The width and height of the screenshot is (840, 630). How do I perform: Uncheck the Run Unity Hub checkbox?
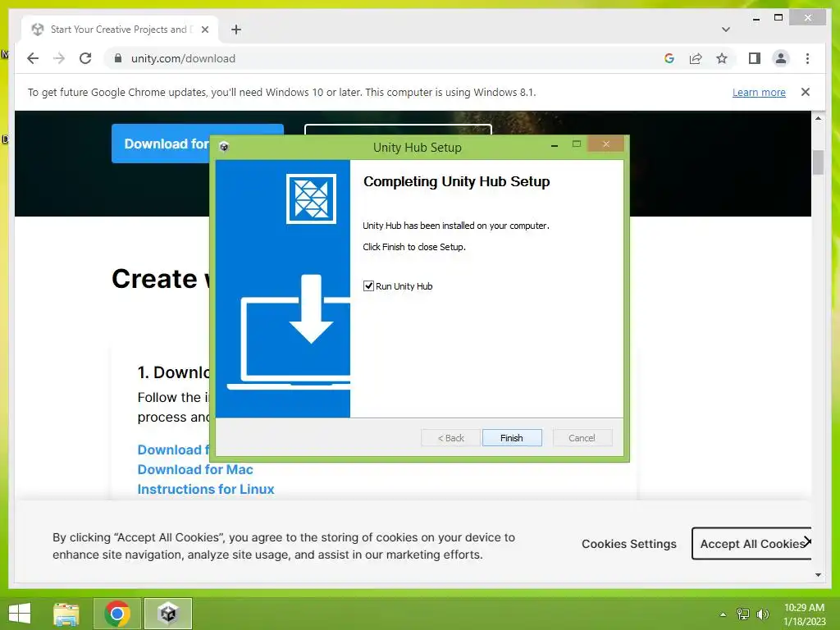pyautogui.click(x=368, y=286)
